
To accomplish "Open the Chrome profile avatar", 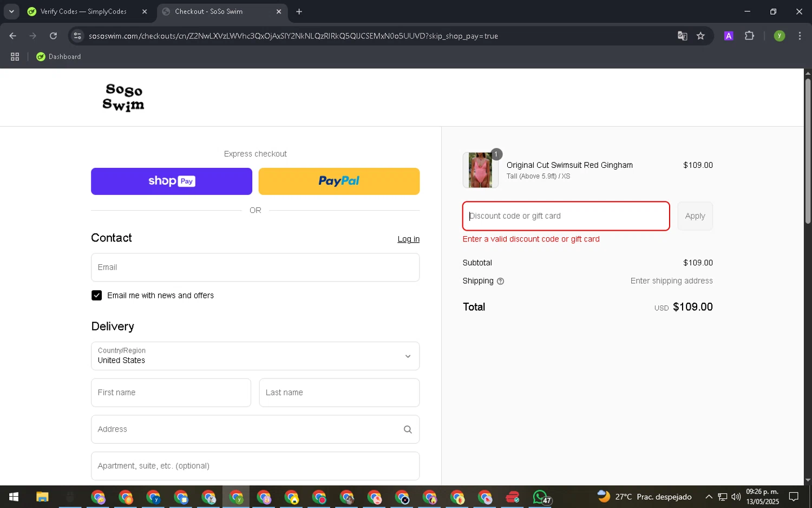I will [x=779, y=36].
